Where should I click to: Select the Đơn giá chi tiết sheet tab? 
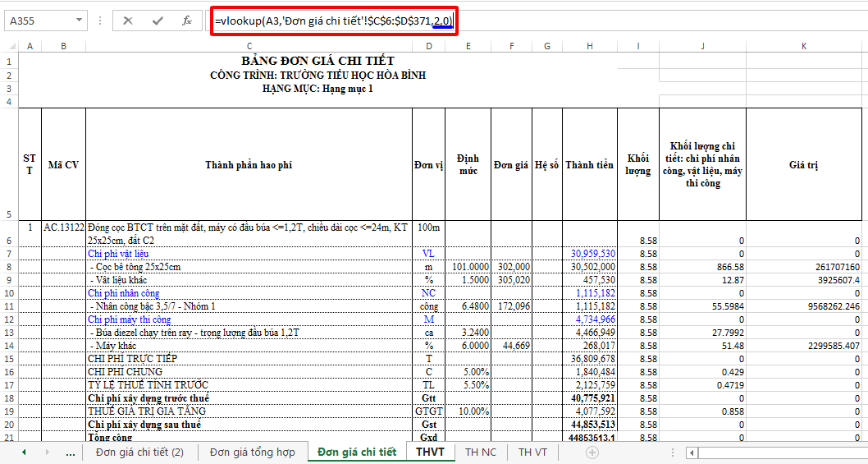(x=357, y=453)
